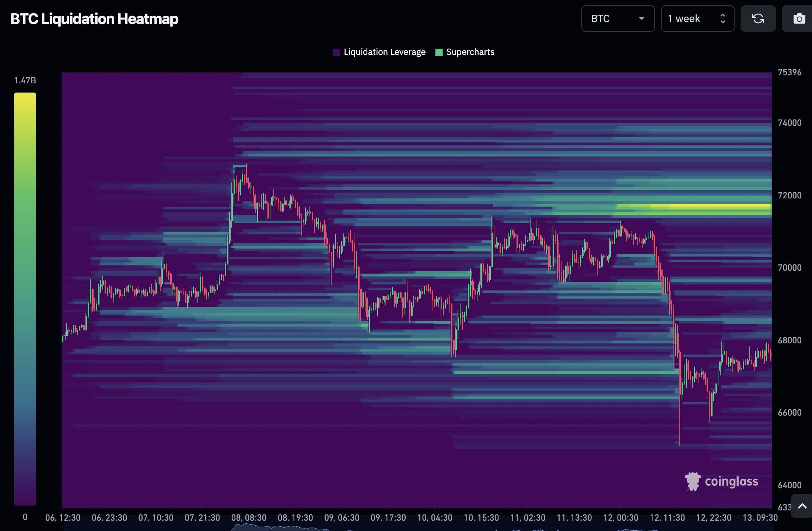Image resolution: width=812 pixels, height=531 pixels.
Task: Select the Liquidation Leverage legend label text
Action: coord(384,52)
